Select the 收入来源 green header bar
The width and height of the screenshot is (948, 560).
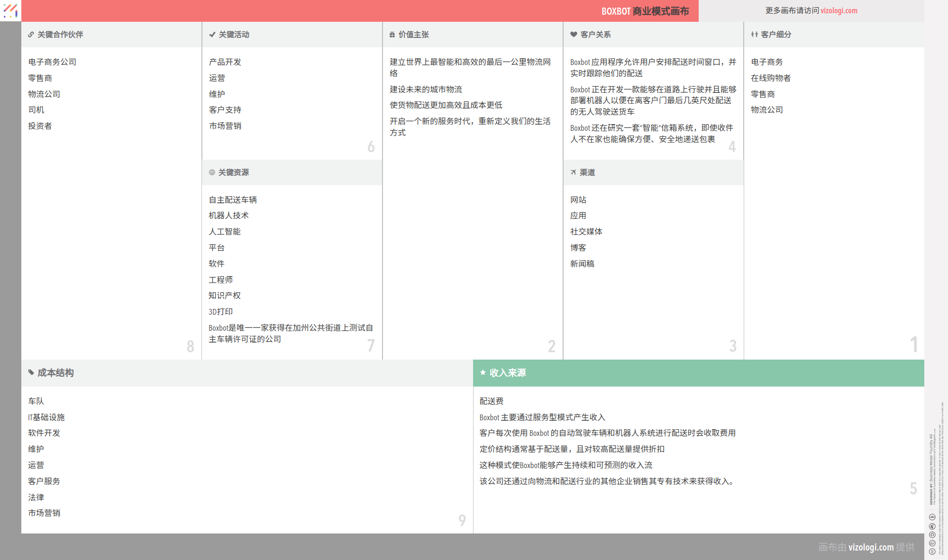pyautogui.click(x=698, y=373)
